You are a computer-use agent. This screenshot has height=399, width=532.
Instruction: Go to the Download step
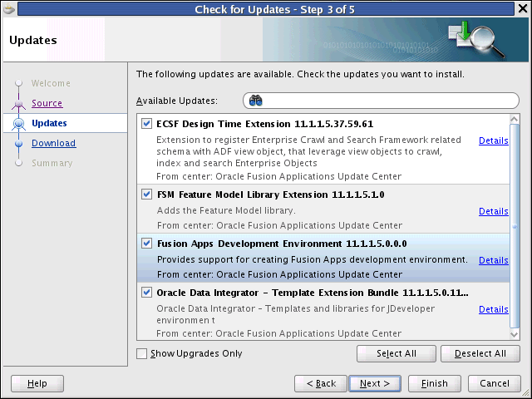[53, 143]
